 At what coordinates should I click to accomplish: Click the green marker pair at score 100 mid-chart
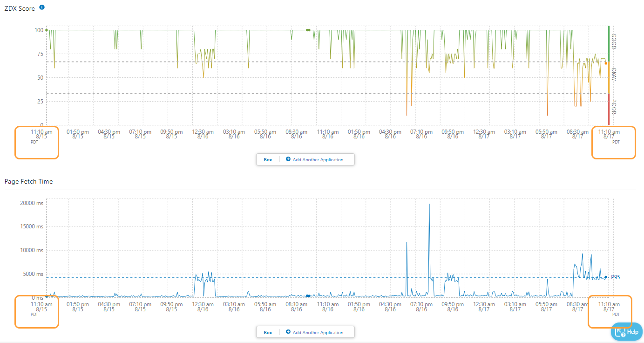(308, 30)
